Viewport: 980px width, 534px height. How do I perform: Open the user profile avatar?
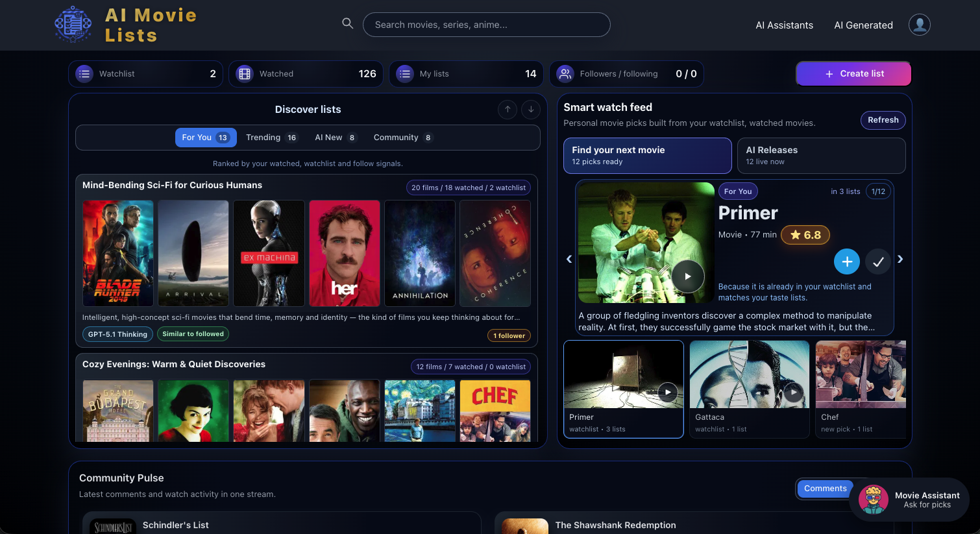[919, 25]
